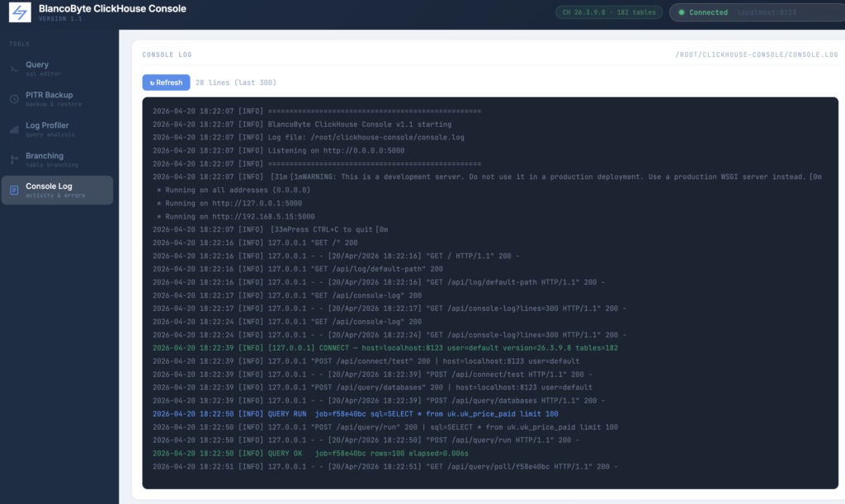The width and height of the screenshot is (845, 504).
Task: Open the Query sql editor tool
Action: (x=57, y=68)
